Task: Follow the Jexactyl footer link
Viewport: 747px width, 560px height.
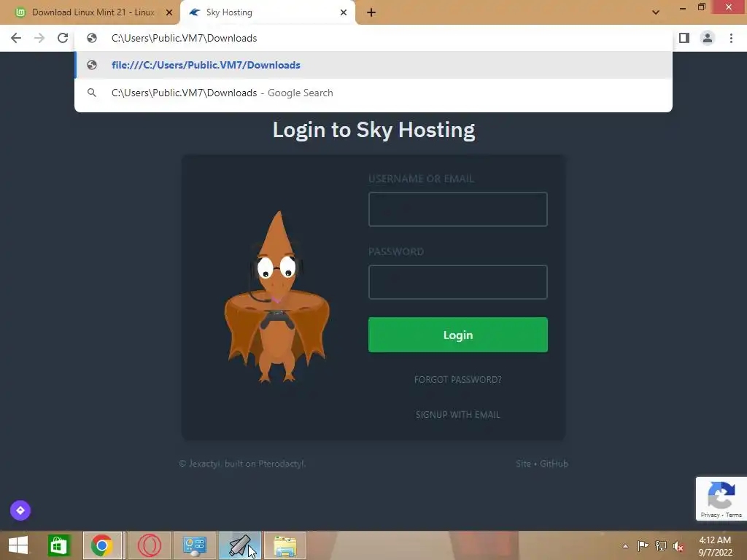Action: click(204, 463)
